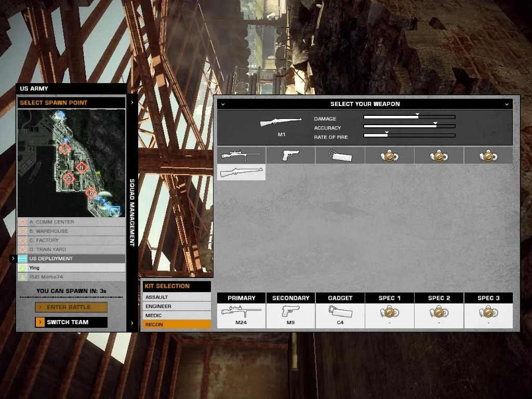Screen dimensions: 532x399
Task: Click the 'US ARMY' team label
Action: tap(34, 88)
